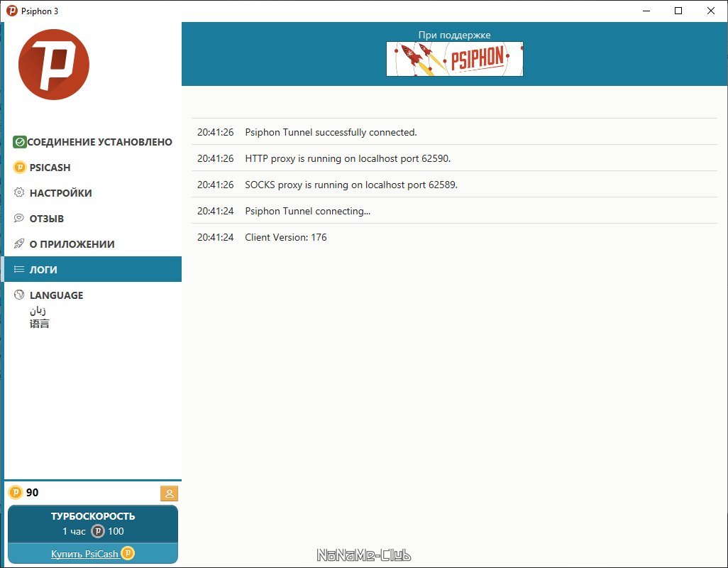
Task: Click the list icon beside ЛОГИ
Action: pyautogui.click(x=19, y=269)
